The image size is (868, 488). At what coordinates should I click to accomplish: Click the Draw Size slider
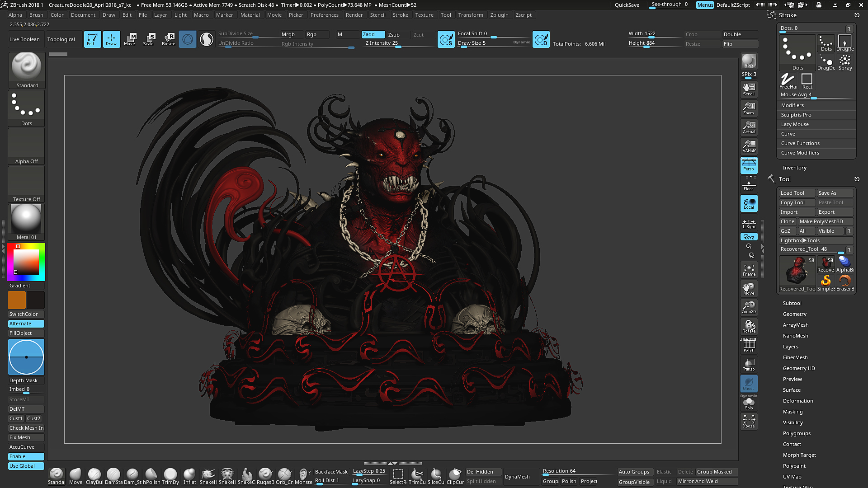(x=494, y=44)
